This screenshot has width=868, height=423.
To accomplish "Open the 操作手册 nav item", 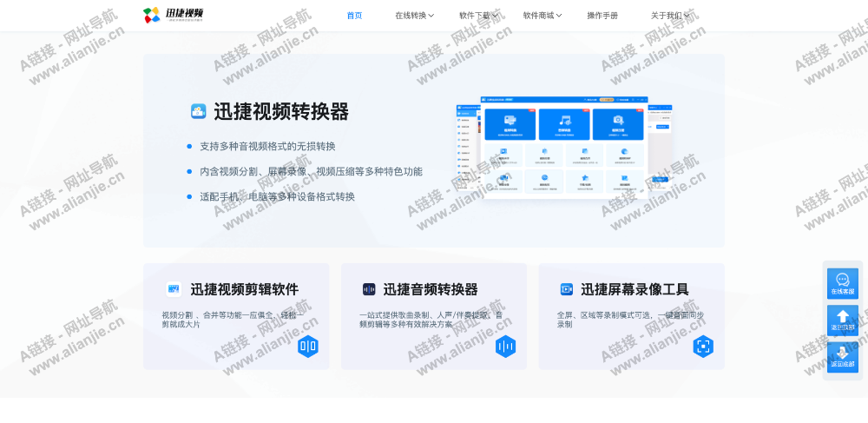I will click(x=602, y=16).
